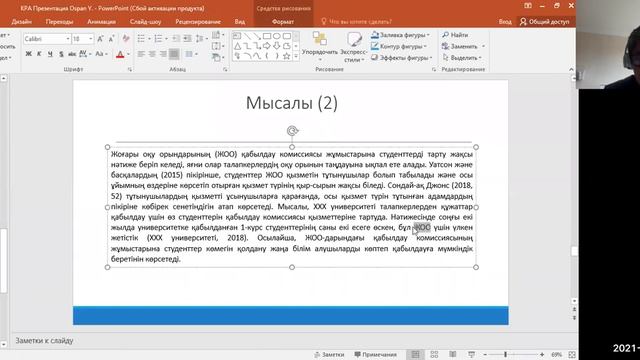Toggle strikethrough (abc) formatting

coord(72,54)
